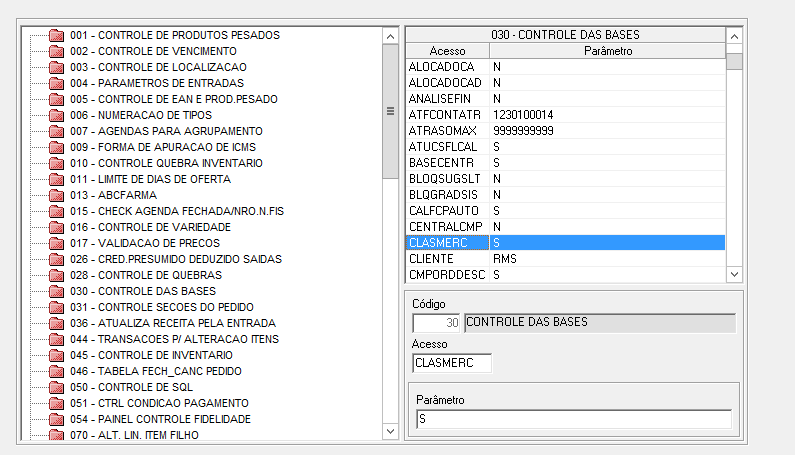Click folder icon for 015 - CHECK AGENDA FECHADA
The image size is (795, 455).
(x=56, y=212)
